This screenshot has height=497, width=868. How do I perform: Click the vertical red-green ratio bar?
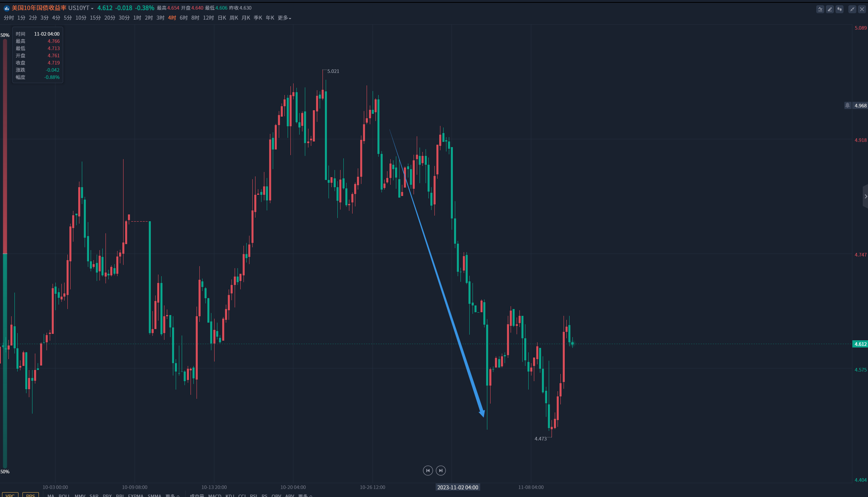pos(5,253)
